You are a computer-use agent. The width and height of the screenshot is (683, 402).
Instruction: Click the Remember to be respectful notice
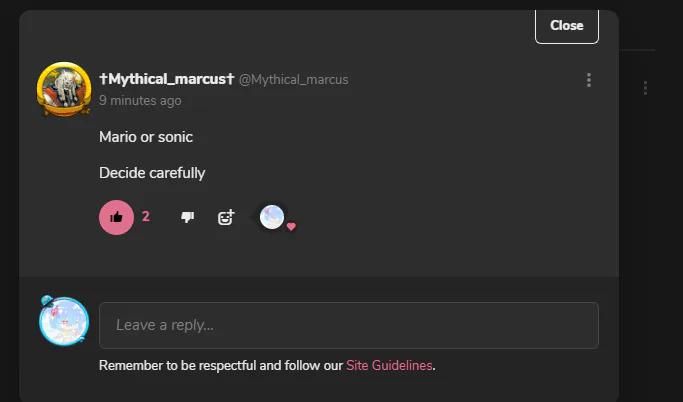tap(221, 366)
